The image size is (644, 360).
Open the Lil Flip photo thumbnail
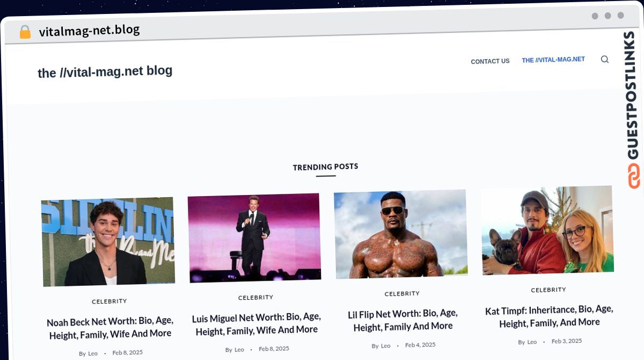point(401,234)
